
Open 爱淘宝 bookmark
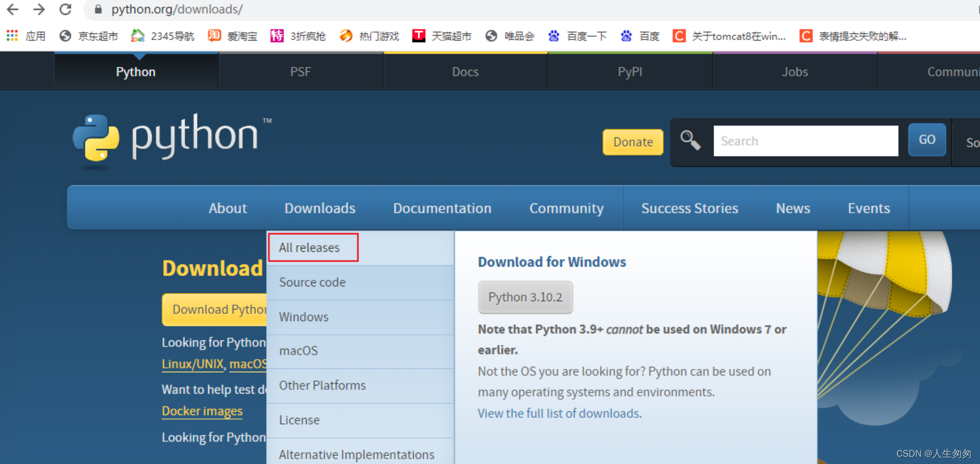(233, 36)
